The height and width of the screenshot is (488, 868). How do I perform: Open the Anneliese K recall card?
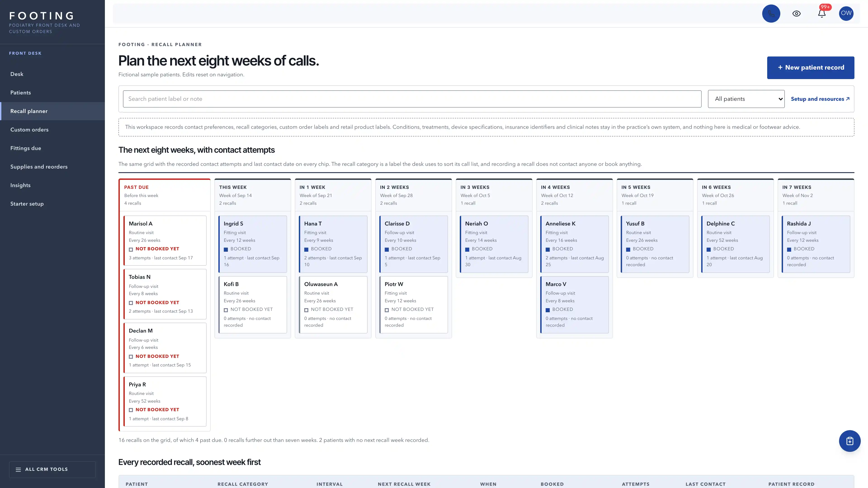(x=575, y=244)
